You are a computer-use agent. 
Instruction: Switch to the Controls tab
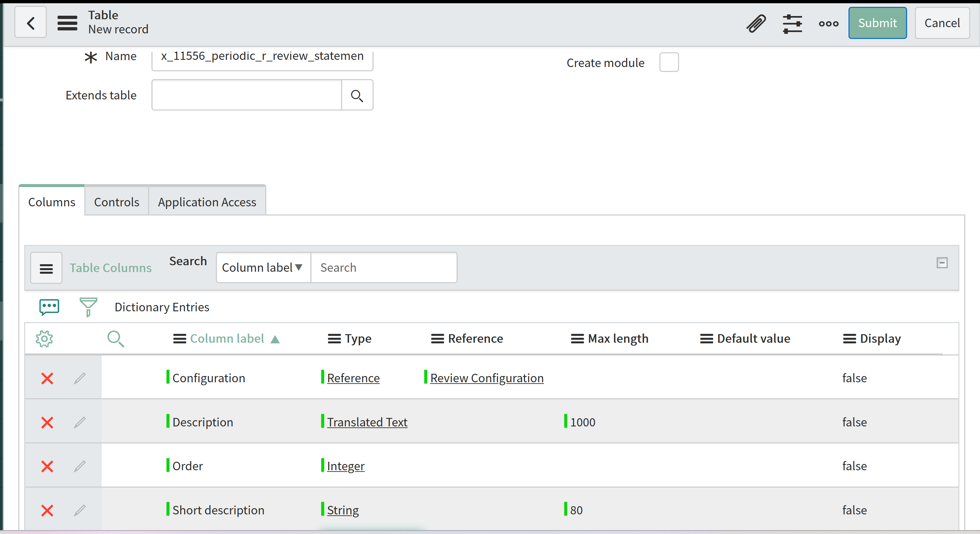coord(116,202)
